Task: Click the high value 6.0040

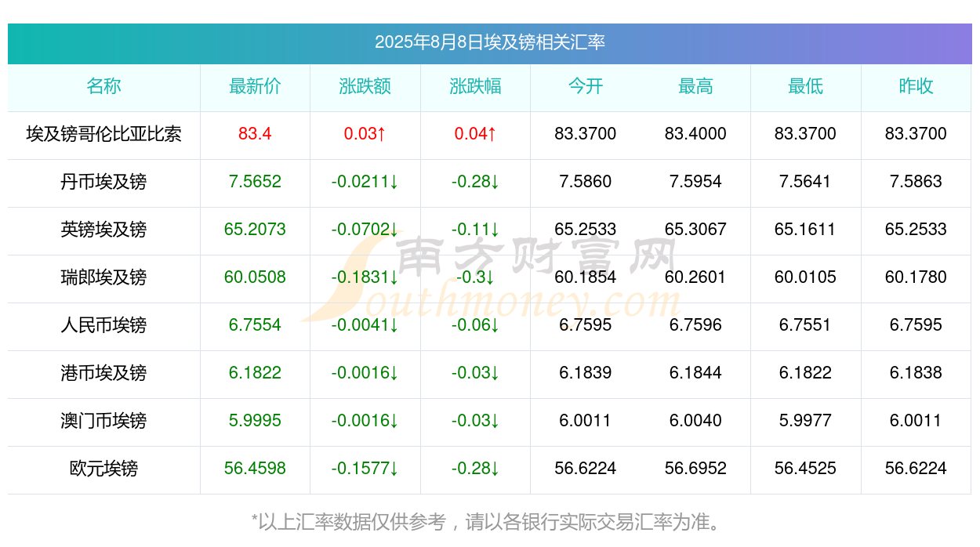Action: [695, 421]
